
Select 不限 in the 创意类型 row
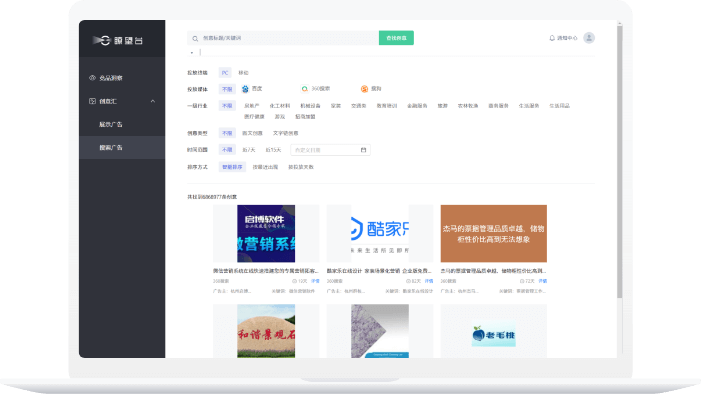coord(227,133)
